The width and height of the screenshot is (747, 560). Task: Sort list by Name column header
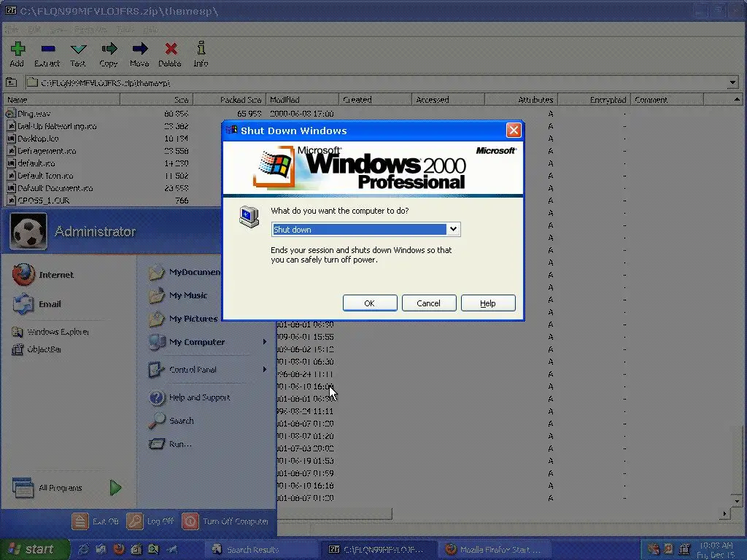pos(62,99)
